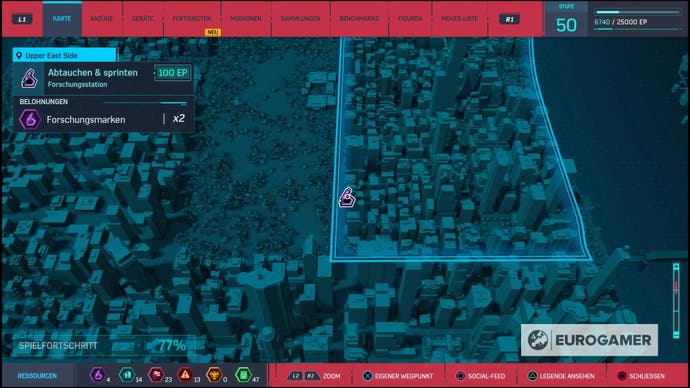Switch to the Fertigkeiten tab

point(192,18)
